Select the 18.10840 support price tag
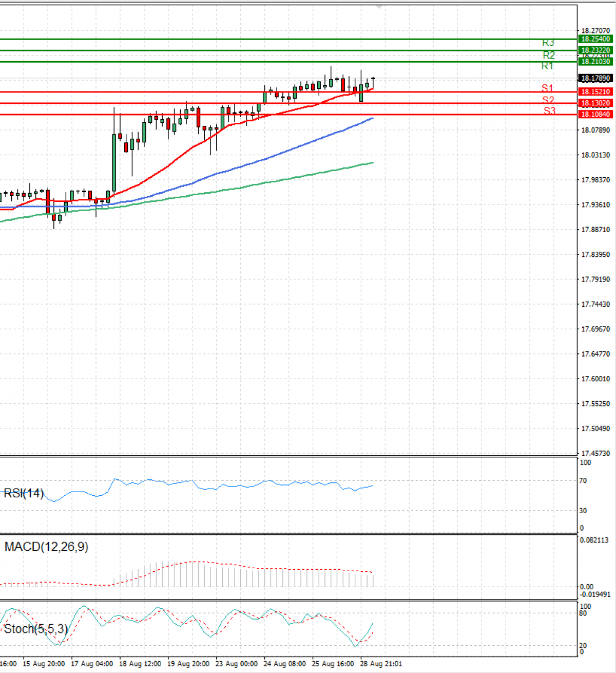Viewport: 616px width, 673px height. click(595, 114)
